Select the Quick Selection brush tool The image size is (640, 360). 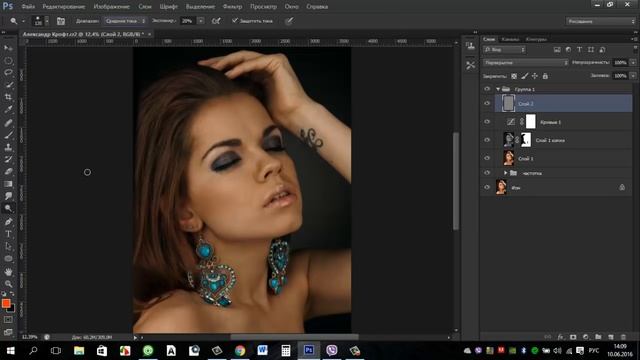[8, 85]
